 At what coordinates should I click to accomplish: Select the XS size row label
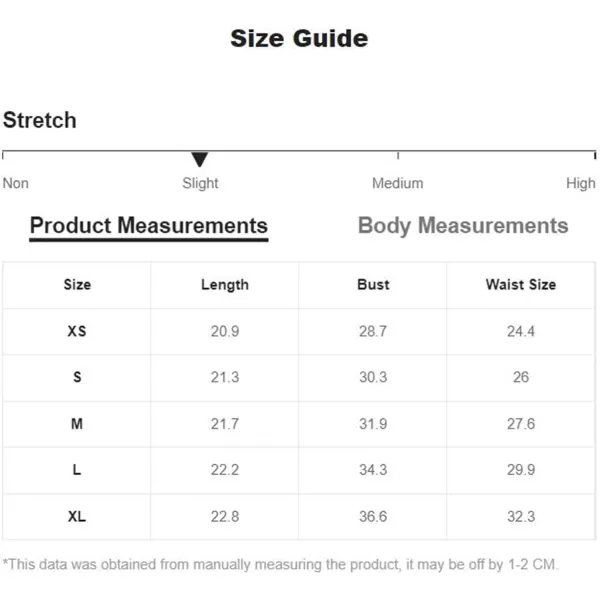[77, 331]
